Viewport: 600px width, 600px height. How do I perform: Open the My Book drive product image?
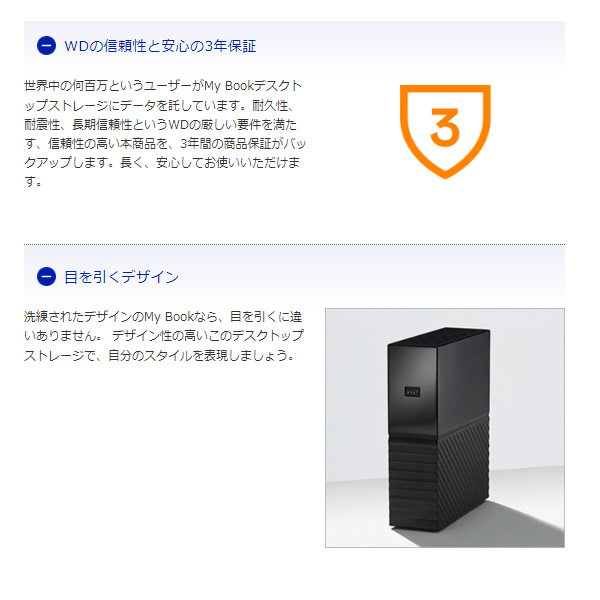coord(445,428)
